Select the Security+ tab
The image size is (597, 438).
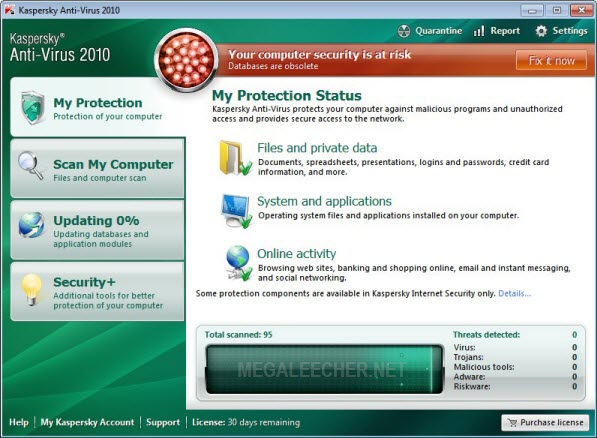[x=97, y=292]
